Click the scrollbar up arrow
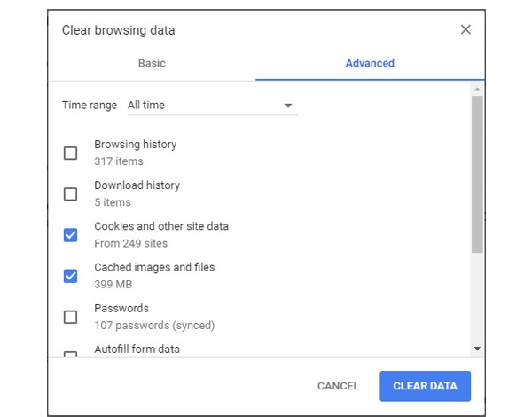The height and width of the screenshot is (417, 532). click(x=477, y=90)
